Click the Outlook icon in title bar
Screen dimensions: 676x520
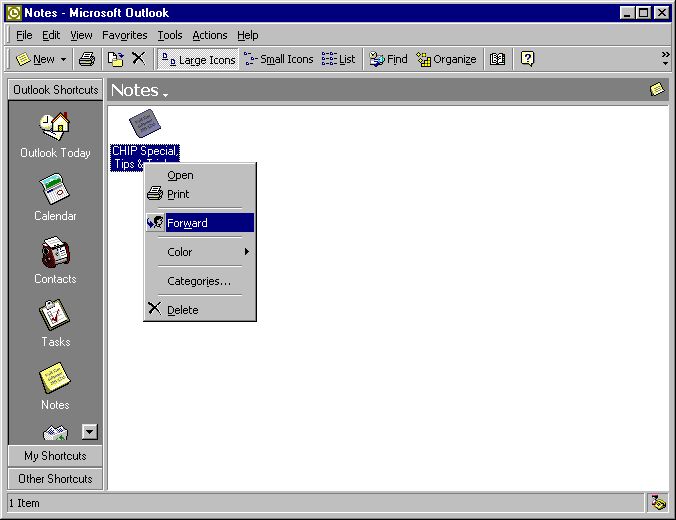[13, 13]
